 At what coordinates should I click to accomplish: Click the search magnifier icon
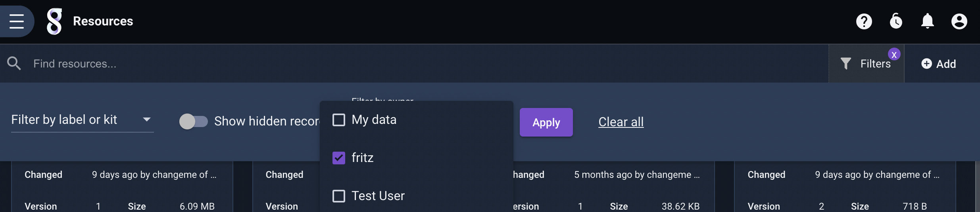14,64
